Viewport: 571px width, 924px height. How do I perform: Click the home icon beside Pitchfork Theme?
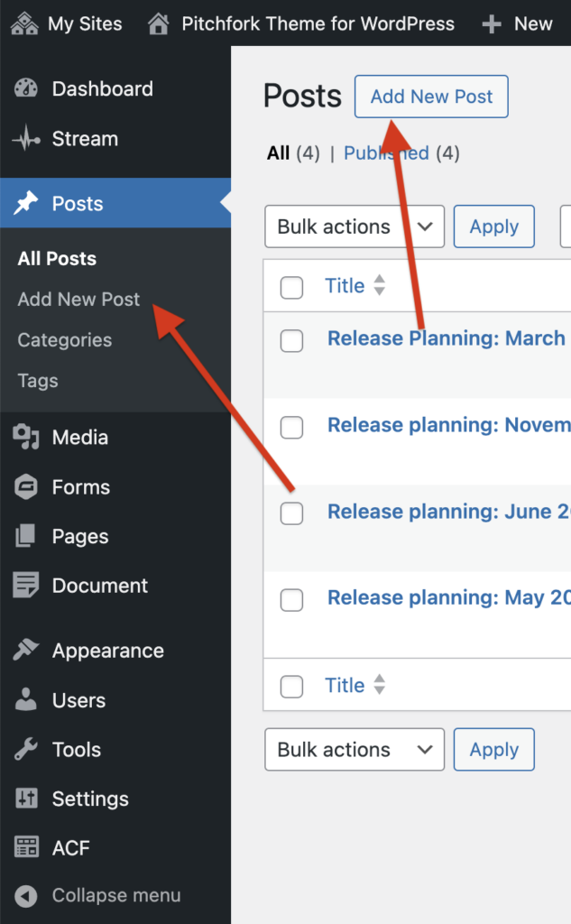tap(159, 23)
